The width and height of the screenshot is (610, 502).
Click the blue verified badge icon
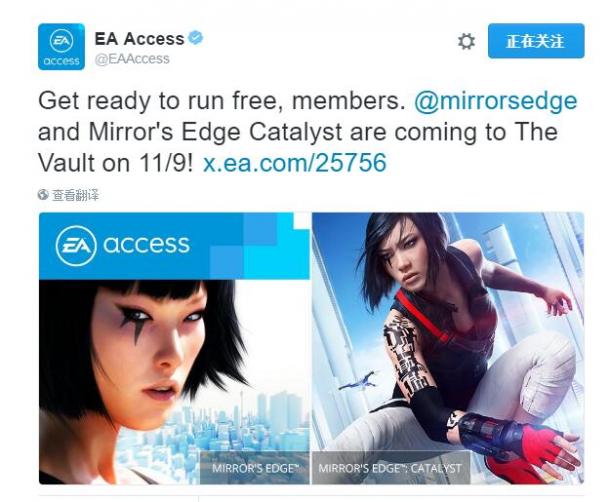pyautogui.click(x=196, y=38)
